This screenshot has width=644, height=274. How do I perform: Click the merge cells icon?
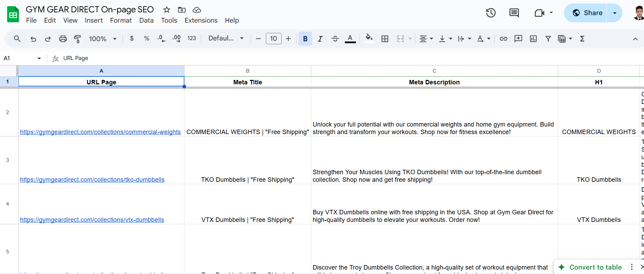click(400, 39)
